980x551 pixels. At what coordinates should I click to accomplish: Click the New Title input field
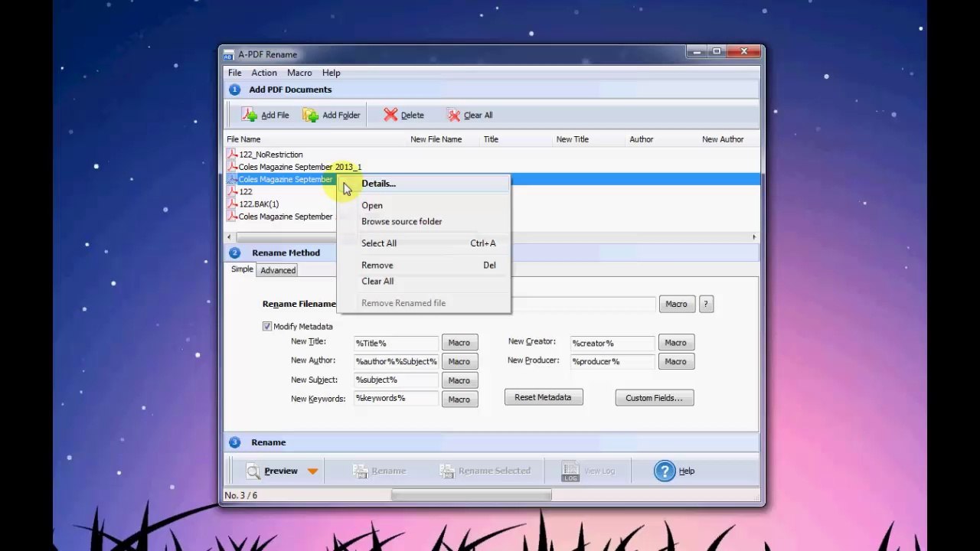(x=396, y=343)
